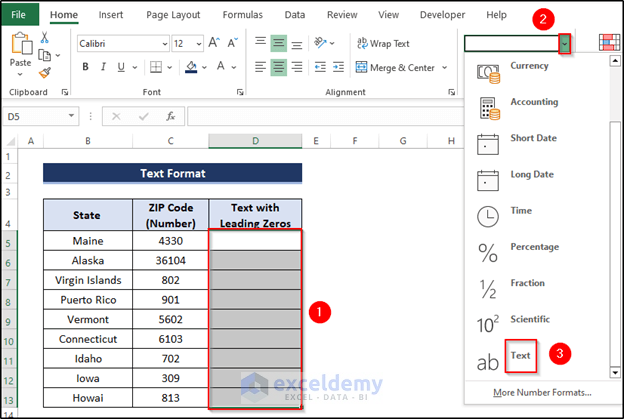The width and height of the screenshot is (624, 419).
Task: Switch to the Page Layout tab
Action: 173,15
